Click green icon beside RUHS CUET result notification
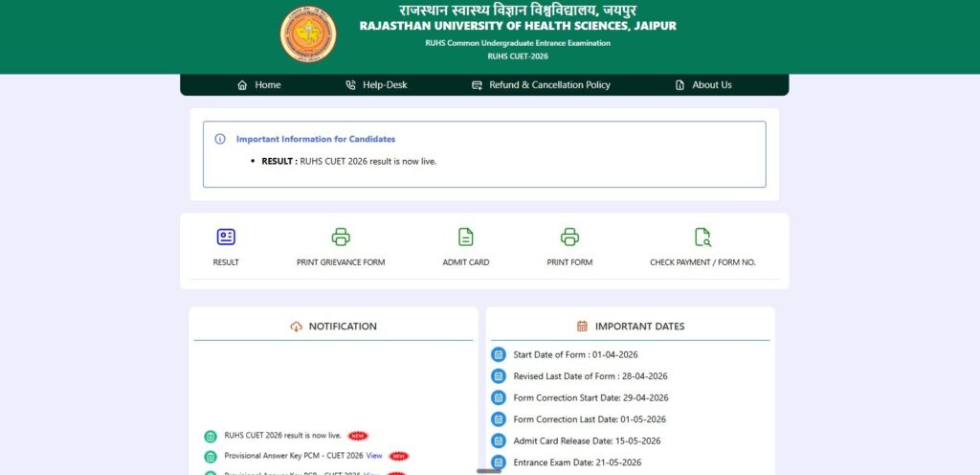The height and width of the screenshot is (475, 980). [211, 437]
